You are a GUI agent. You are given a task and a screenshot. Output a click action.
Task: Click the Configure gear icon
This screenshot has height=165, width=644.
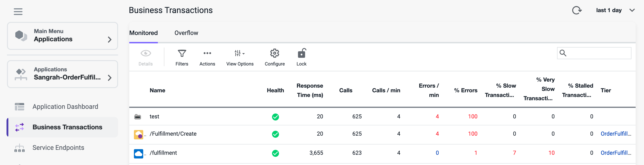point(275,53)
